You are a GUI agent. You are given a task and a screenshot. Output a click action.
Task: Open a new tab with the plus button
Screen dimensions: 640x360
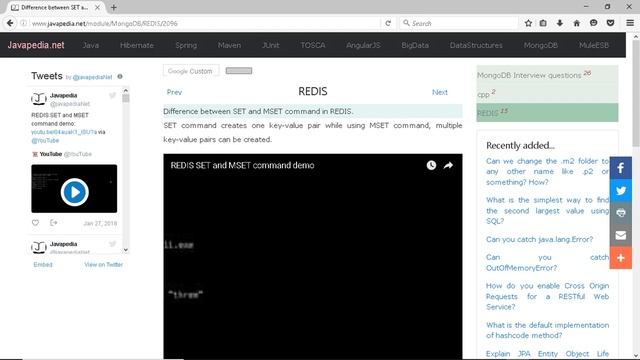coord(113,7)
